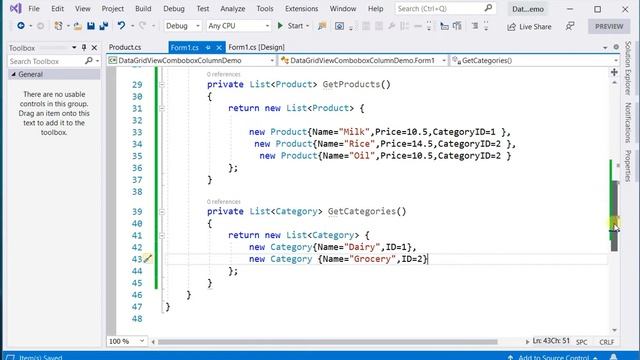Close the Toolbox panel
This screenshot has width=640, height=360.
click(x=94, y=48)
